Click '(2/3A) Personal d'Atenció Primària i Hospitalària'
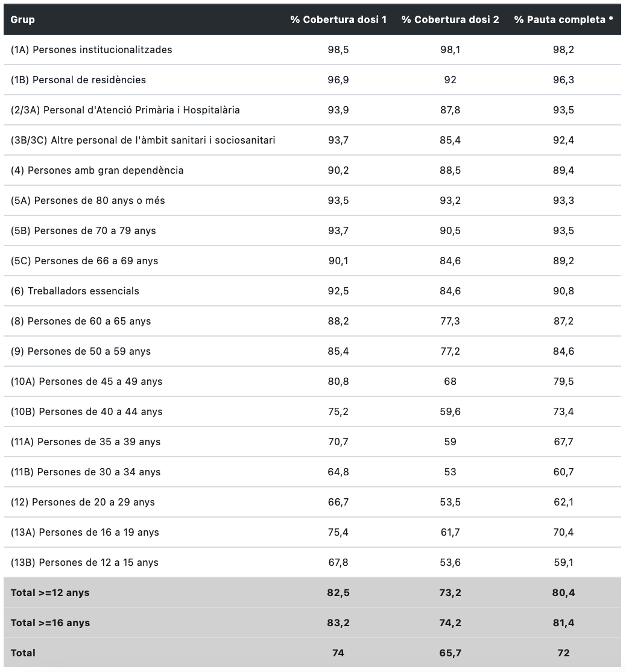 click(125, 110)
